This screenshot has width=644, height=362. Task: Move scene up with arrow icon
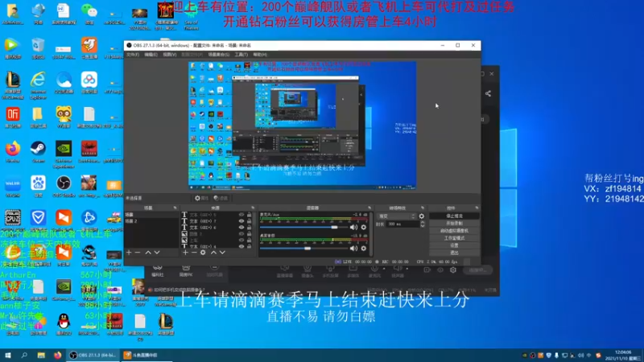[x=148, y=253]
